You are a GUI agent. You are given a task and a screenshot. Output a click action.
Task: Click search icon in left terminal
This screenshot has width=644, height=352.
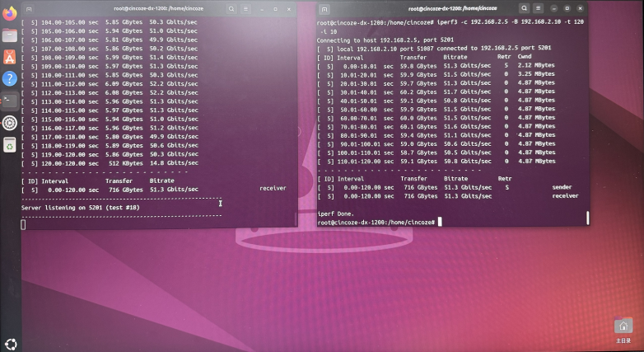click(x=233, y=8)
